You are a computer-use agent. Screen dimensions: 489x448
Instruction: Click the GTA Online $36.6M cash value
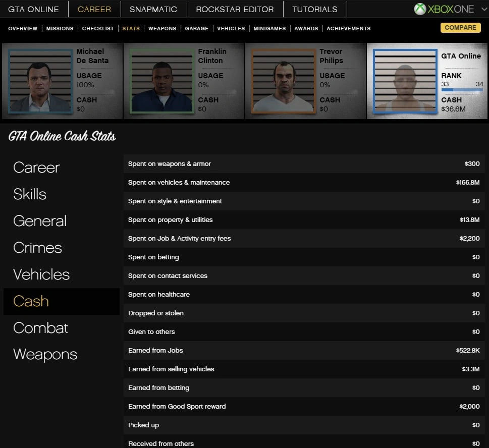[453, 109]
